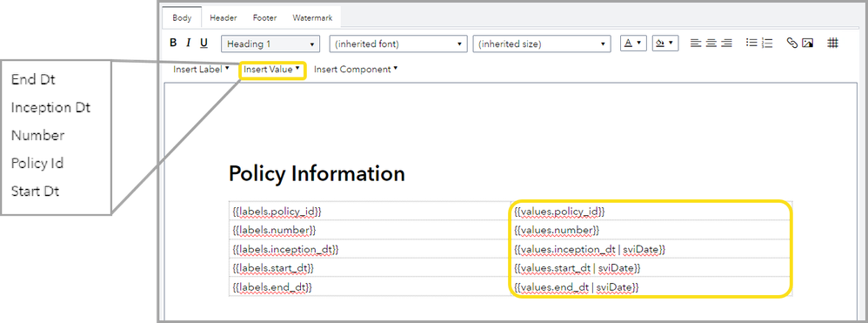The image size is (868, 323).
Task: Click the values.policy_id table cell
Action: click(x=651, y=211)
